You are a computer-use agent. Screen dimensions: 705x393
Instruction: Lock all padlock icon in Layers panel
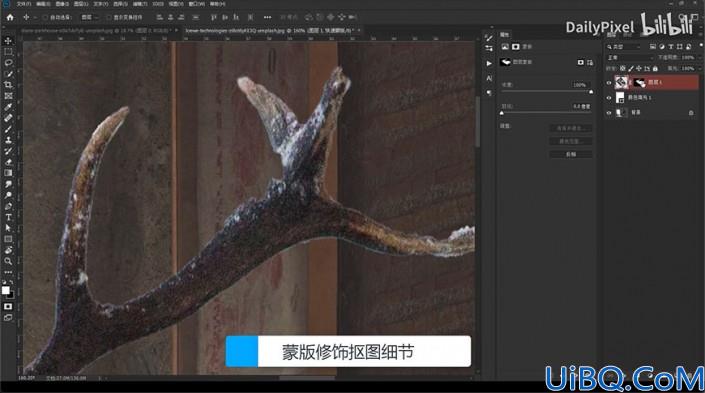(655, 68)
